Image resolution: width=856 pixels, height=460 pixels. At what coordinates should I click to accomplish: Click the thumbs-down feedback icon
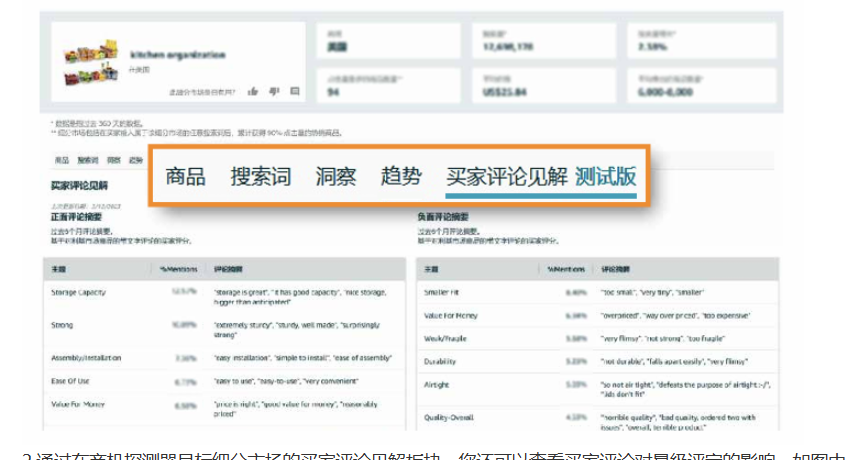[x=274, y=91]
